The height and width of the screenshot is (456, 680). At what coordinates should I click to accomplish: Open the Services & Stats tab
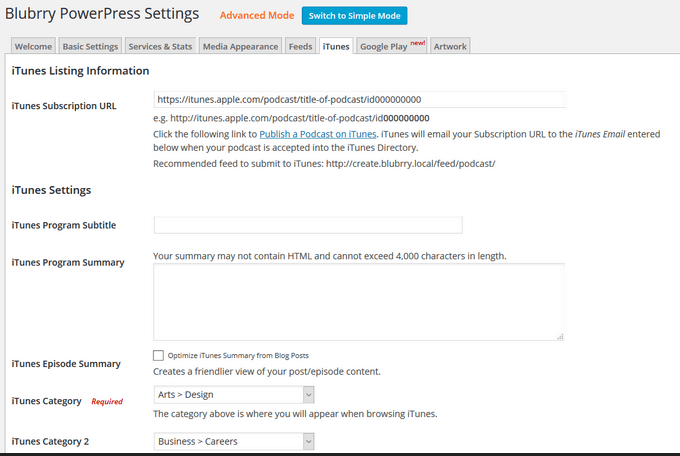[160, 46]
